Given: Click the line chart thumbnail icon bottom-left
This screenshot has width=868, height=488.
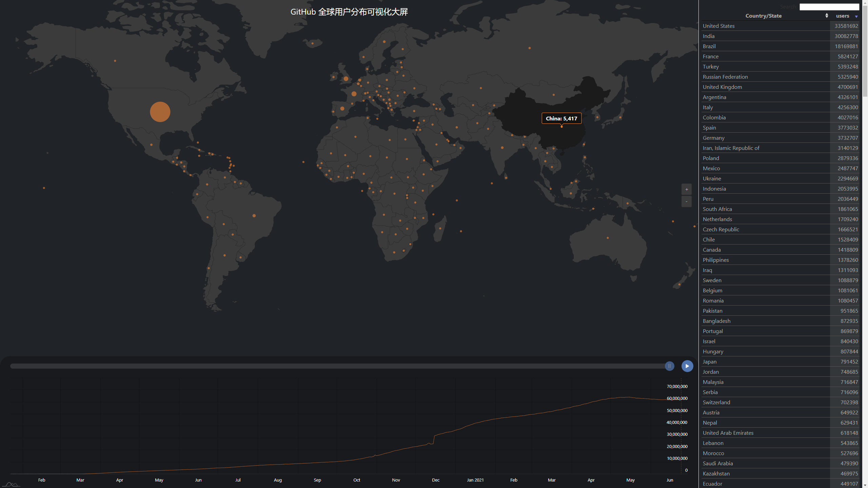Looking at the screenshot, I should click(11, 484).
